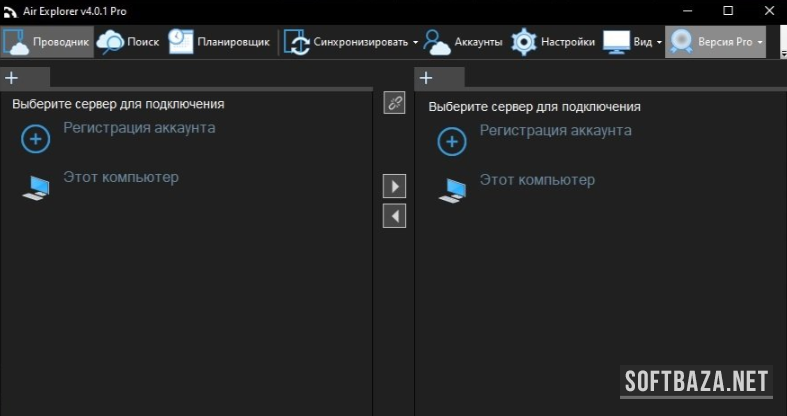787x416 pixels.
Task: Expand the Вид dropdown arrow
Action: 659,42
